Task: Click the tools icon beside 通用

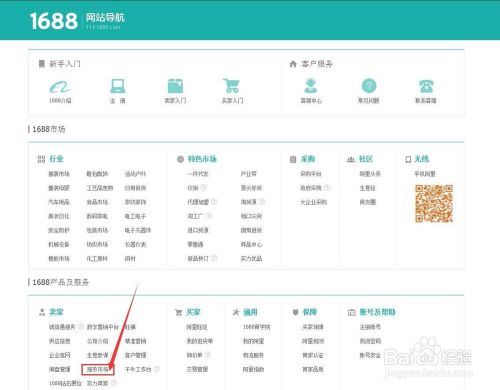Action: click(236, 312)
